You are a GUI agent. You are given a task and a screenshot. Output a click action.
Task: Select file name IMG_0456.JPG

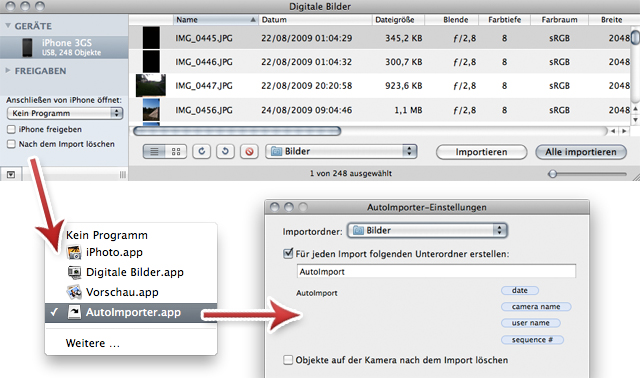coord(204,110)
